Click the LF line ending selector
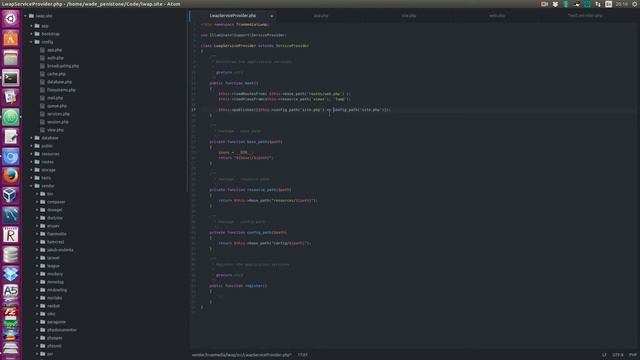Viewport: 640px width, 360px height. coord(604,355)
